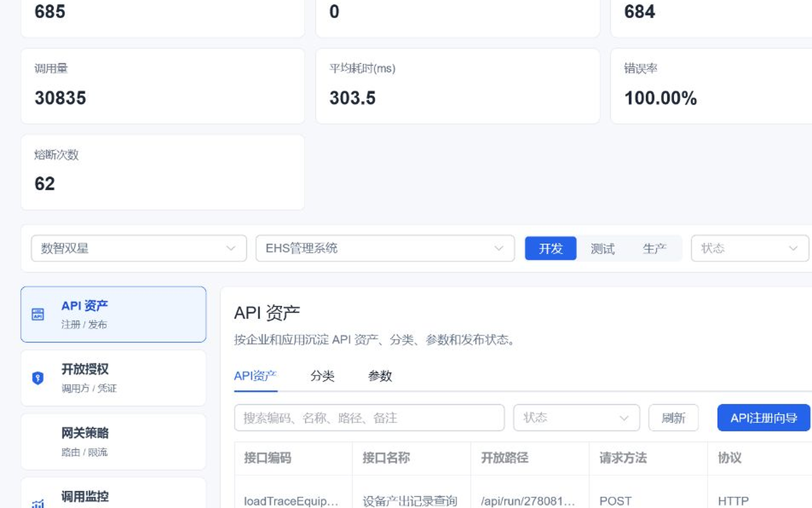Click the API 资产 sidebar icon
Screen dimensions: 812x508
(x=38, y=314)
